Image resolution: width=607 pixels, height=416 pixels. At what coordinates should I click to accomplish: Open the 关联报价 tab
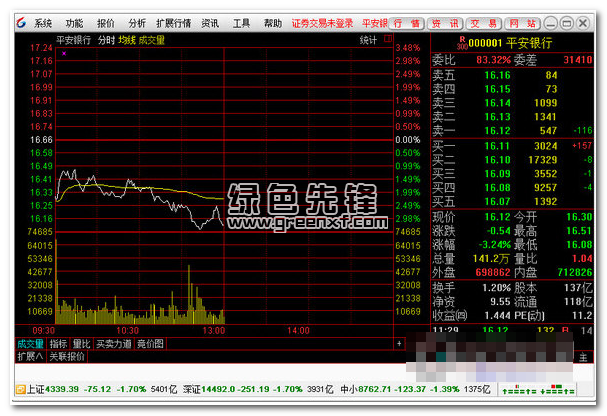(67, 356)
